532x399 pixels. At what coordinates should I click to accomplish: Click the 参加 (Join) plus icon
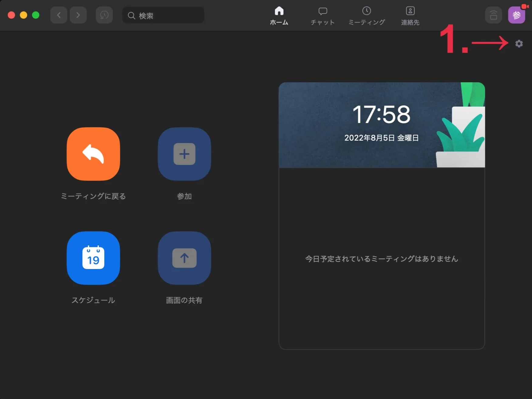point(184,154)
